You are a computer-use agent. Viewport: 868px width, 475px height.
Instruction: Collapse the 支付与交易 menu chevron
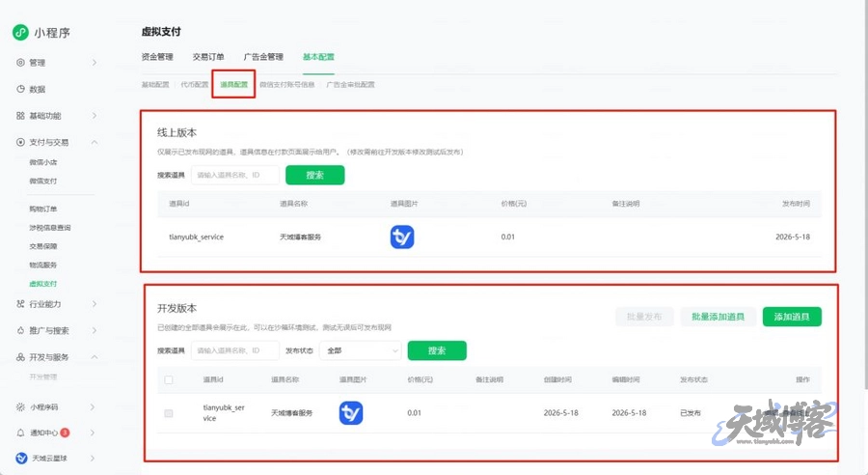point(95,142)
